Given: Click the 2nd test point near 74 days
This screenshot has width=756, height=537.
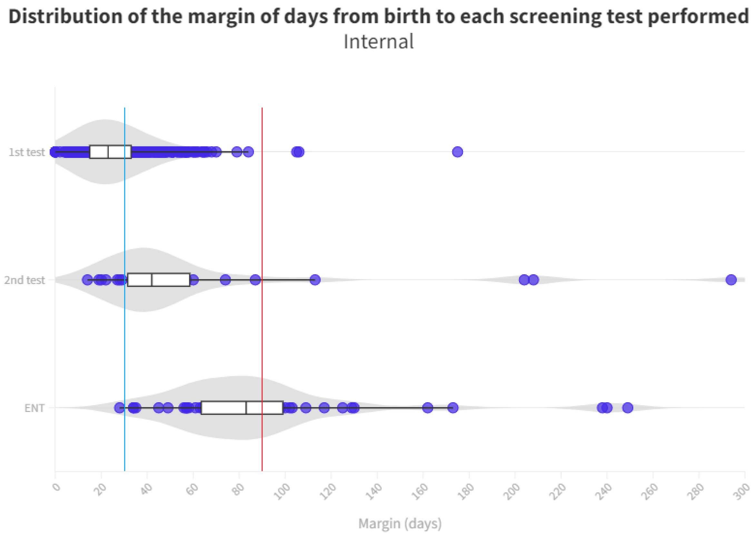Looking at the screenshot, I should point(225,280).
